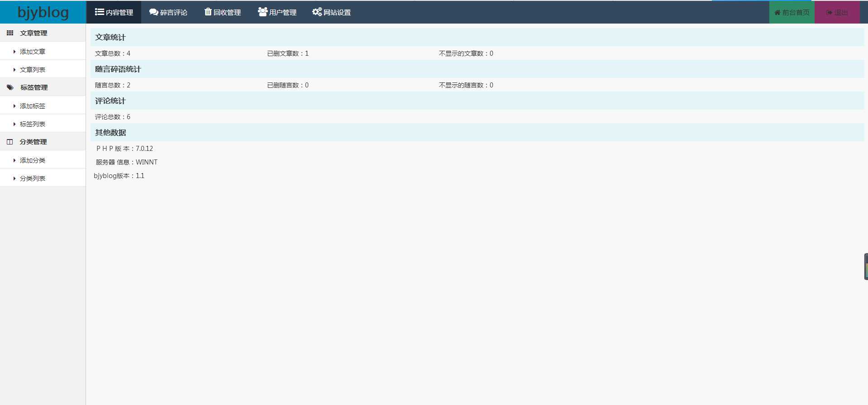Image resolution: width=868 pixels, height=405 pixels.
Task: Open the 文章列表 sidebar link
Action: coord(43,69)
